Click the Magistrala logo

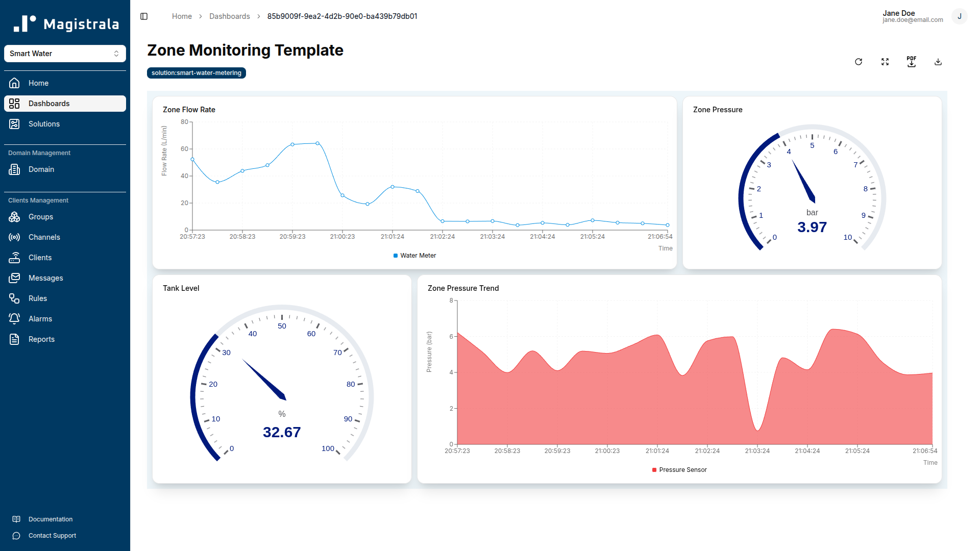(x=65, y=22)
